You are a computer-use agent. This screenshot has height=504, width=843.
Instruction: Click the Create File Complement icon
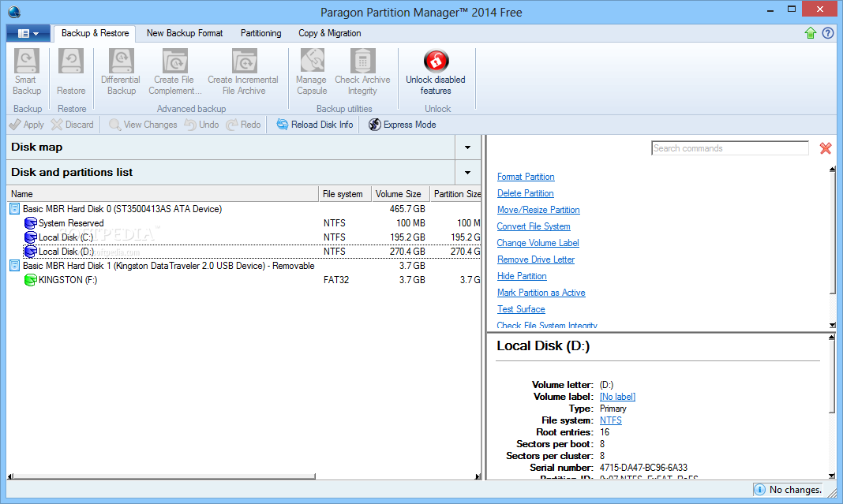pos(174,61)
